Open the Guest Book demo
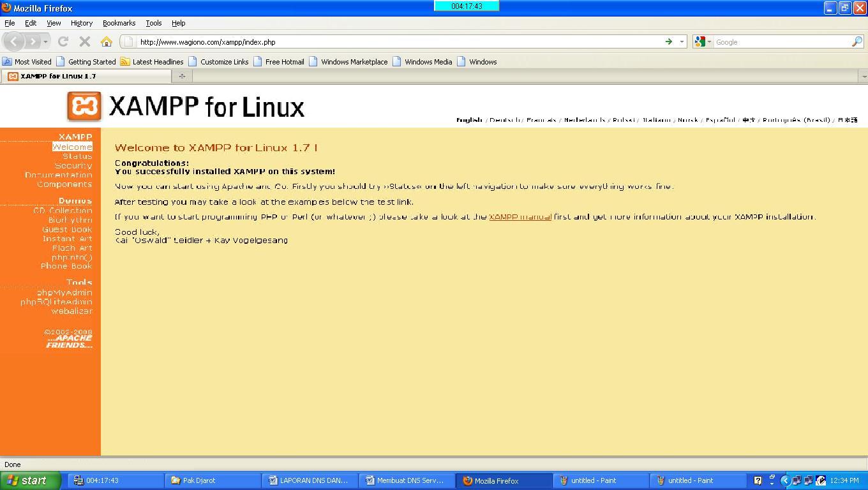868x490 pixels. pyautogui.click(x=67, y=230)
